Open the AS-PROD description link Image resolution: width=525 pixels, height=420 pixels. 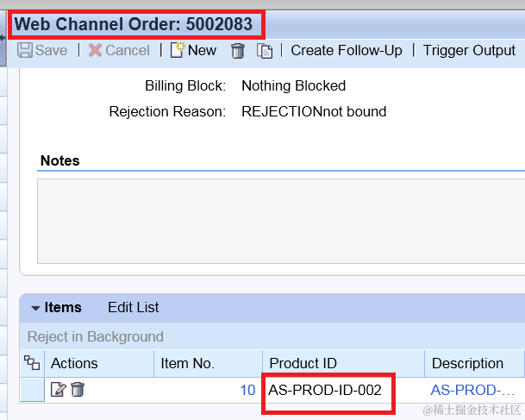click(472, 390)
